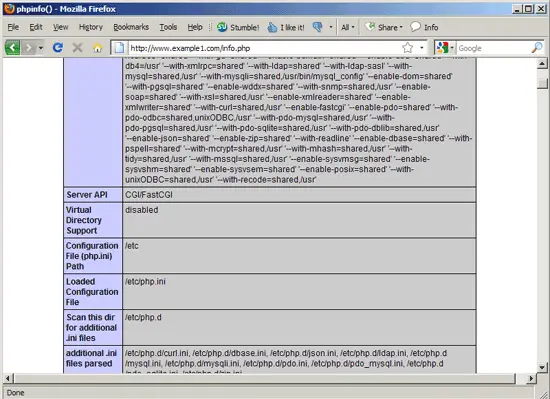
Task: Click the thumbs-down dislike icon
Action: point(318,27)
